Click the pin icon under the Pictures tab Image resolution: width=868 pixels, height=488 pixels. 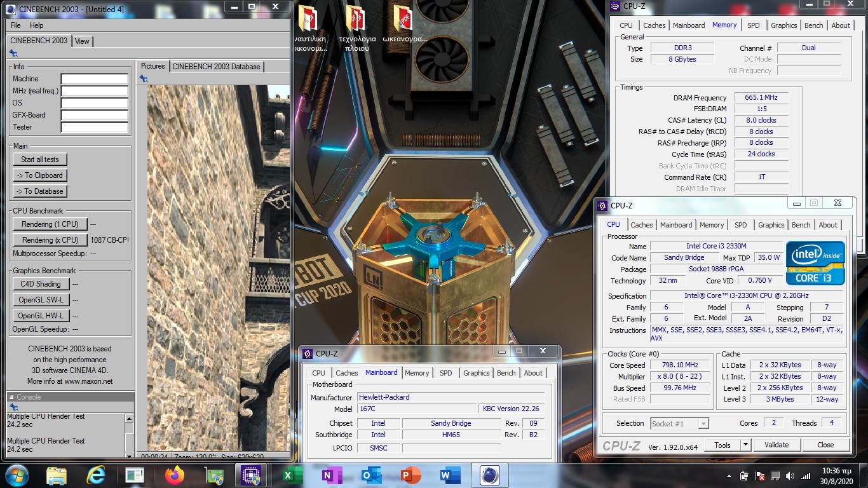[x=144, y=79]
